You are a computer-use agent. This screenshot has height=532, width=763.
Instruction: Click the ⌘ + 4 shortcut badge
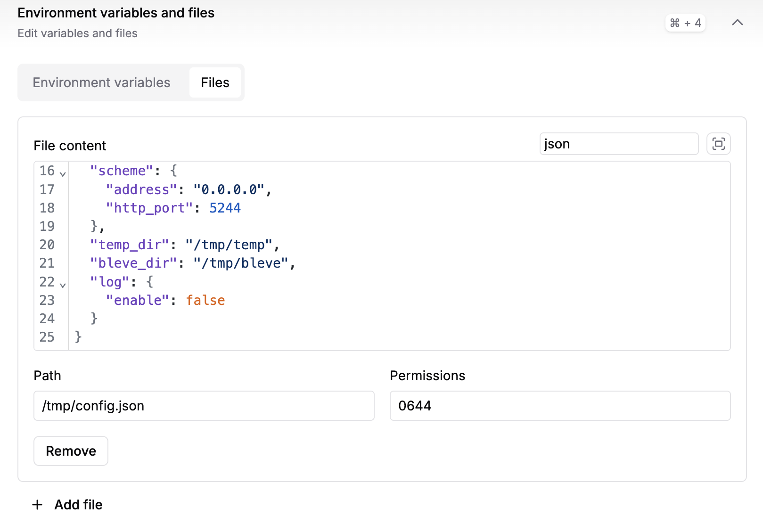685,23
